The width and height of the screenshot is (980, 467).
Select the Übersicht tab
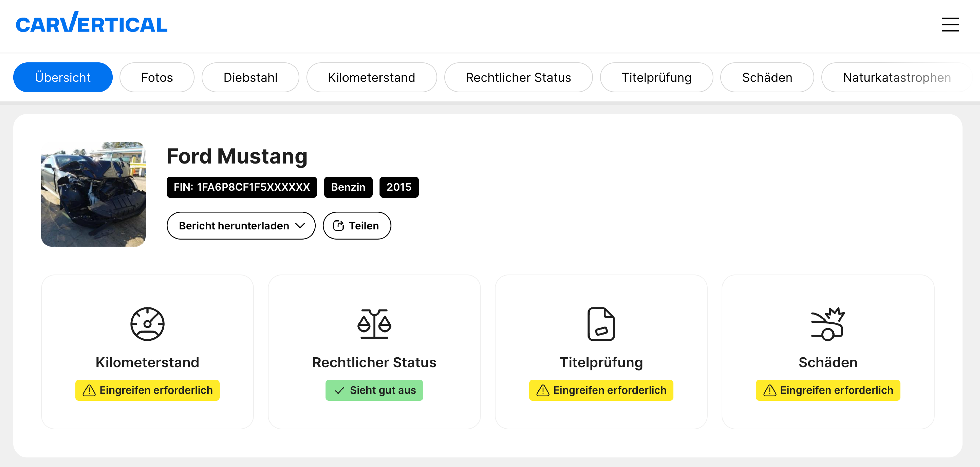[x=63, y=77]
